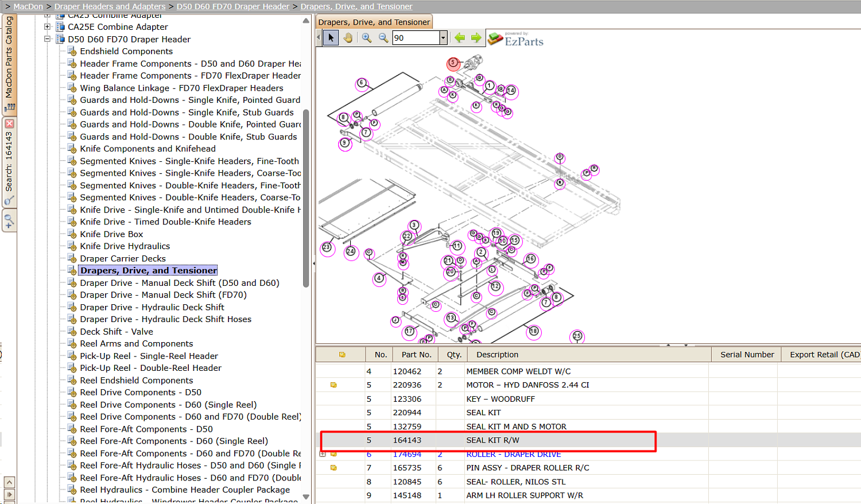The image size is (861, 504).
Task: Open Pick-Up Reel - Double-Reel Header
Action: 150,368
